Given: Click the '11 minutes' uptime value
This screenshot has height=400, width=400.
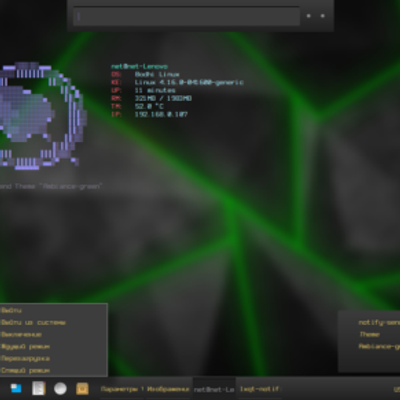Looking at the screenshot, I should 155,90.
